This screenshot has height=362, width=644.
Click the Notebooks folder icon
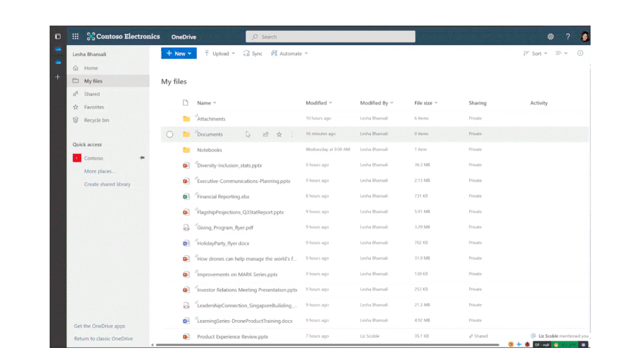(x=186, y=150)
